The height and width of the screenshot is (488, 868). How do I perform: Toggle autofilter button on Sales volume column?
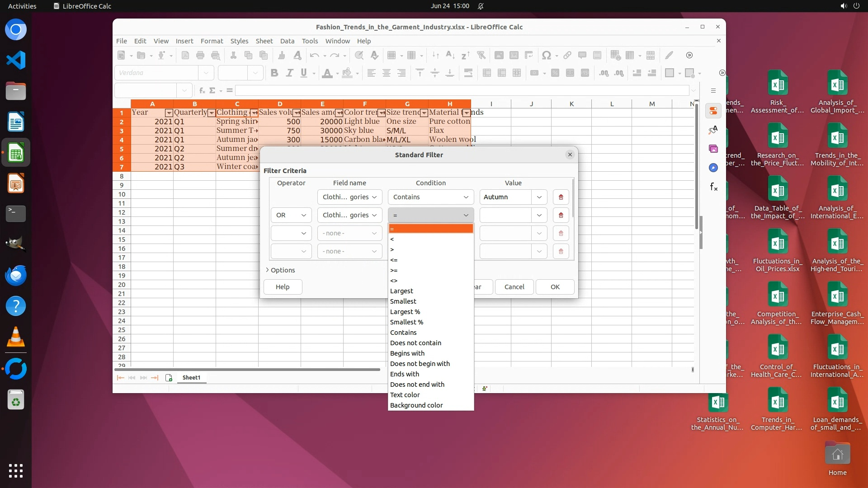coord(296,113)
